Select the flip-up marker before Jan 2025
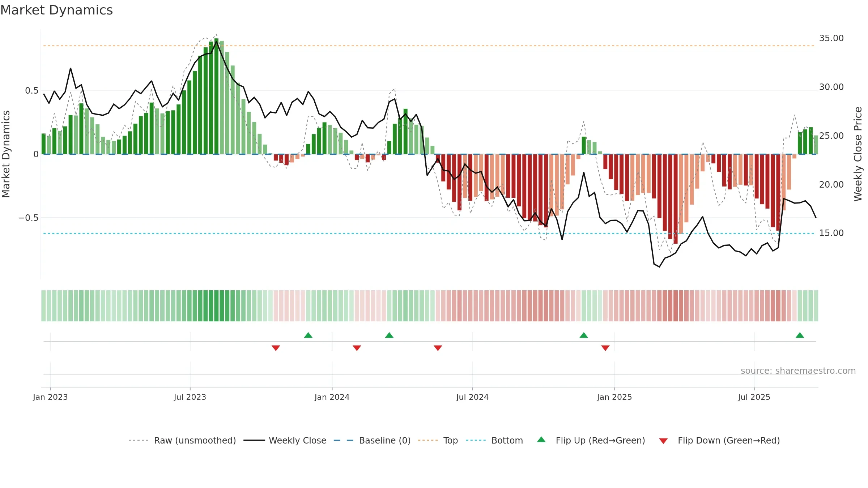 (584, 335)
